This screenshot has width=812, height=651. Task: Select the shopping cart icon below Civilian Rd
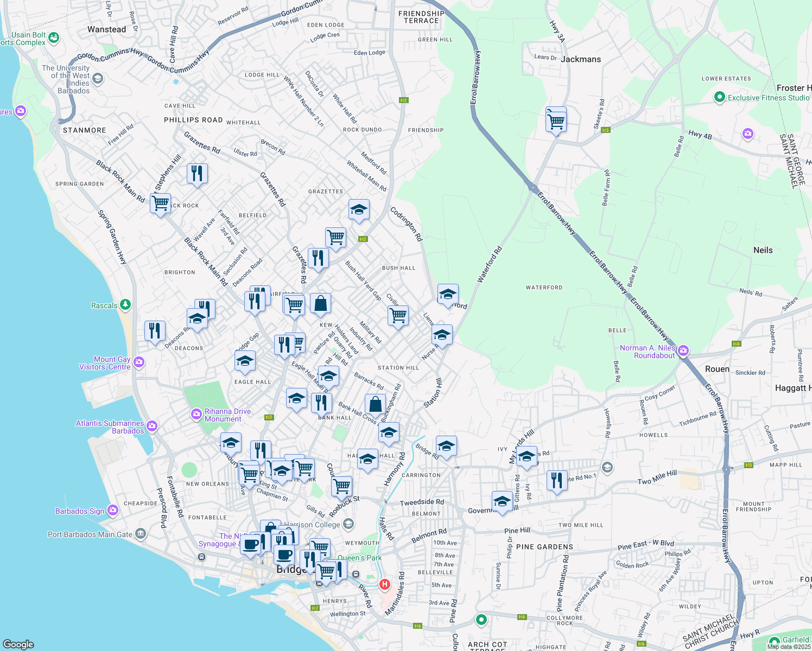tap(398, 316)
